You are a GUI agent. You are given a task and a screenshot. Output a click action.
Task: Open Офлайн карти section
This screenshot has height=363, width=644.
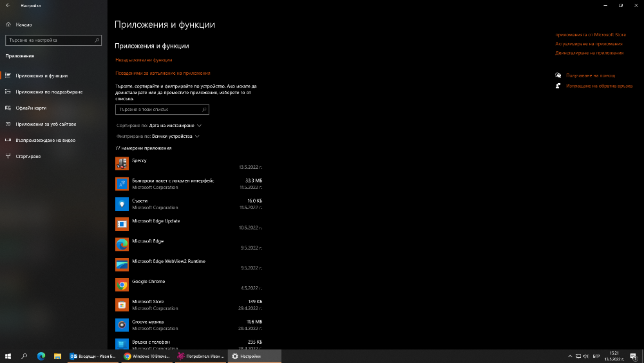coord(54,108)
